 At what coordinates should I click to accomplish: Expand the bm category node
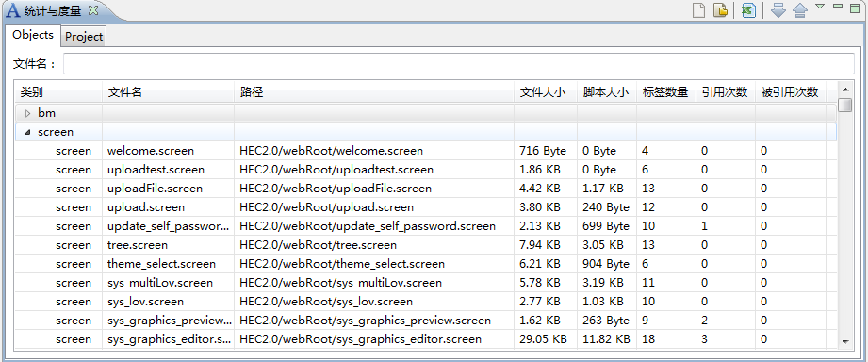27,113
